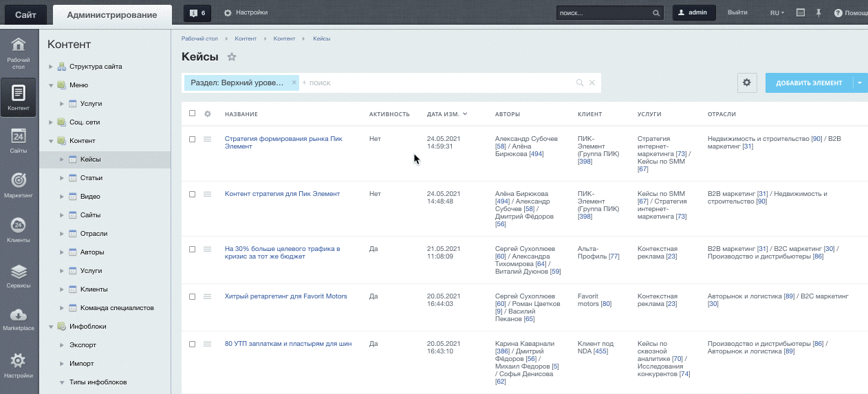Screen dimensions: 868x394
Task: Open the Сервисы sidebar icon
Action: (19, 275)
